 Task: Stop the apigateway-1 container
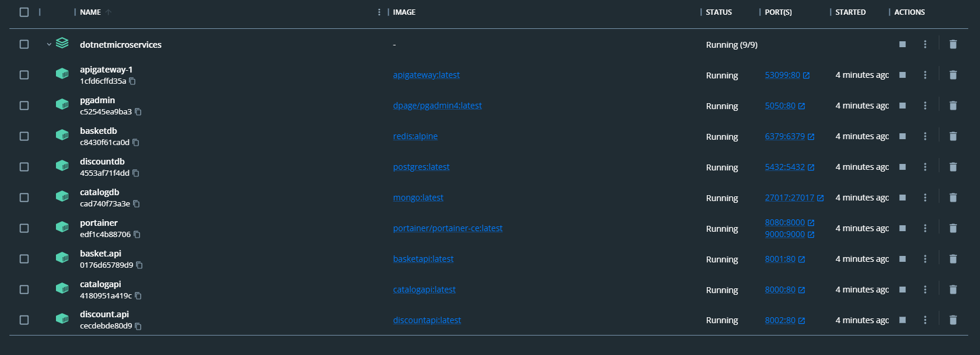(x=902, y=75)
